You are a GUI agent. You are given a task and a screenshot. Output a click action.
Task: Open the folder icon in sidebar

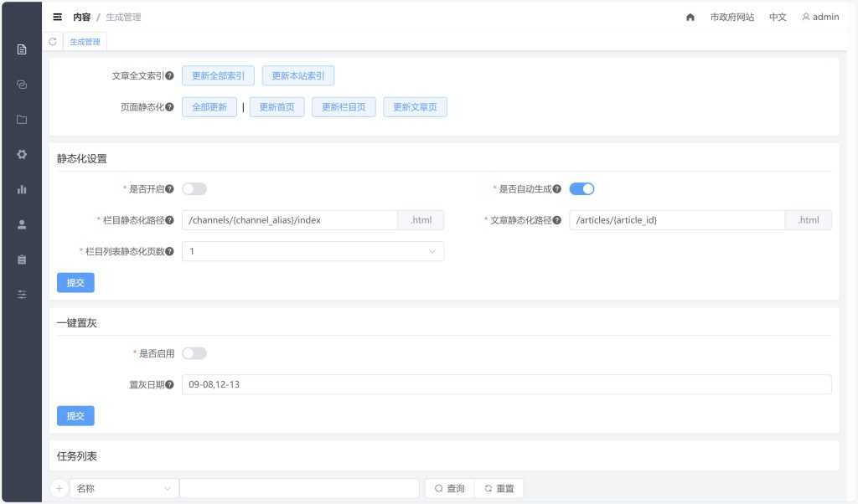coord(22,120)
